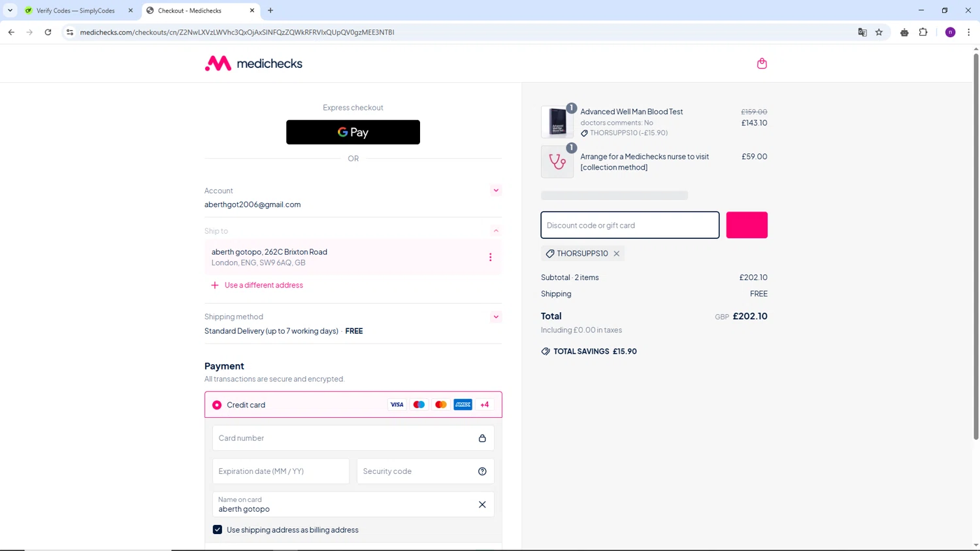
Task: Select the saved address aberth gotopo, 262C Brixton Road
Action: (353, 257)
